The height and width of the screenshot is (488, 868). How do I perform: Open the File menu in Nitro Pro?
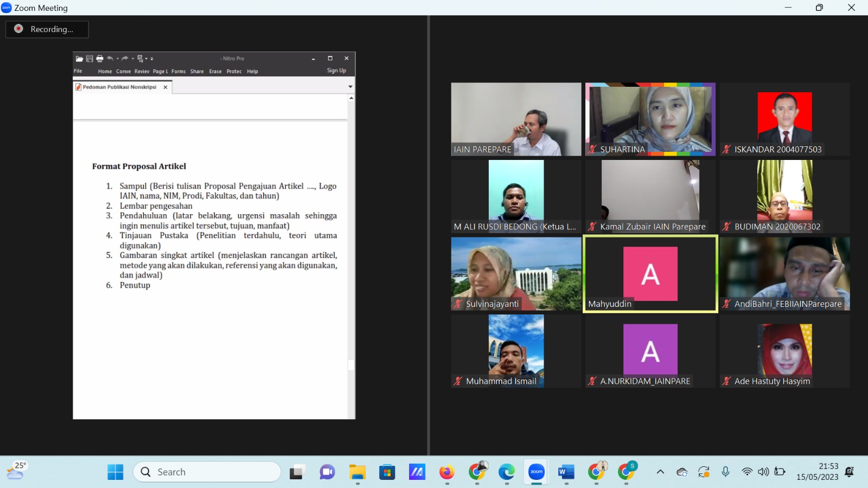tap(78, 71)
